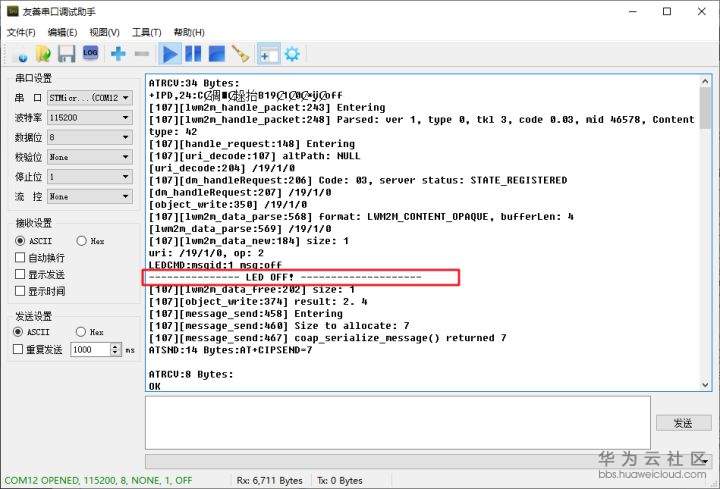Screen dimensions: 720x489
Task: Click the blue plus toolbar icon
Action: click(x=118, y=54)
